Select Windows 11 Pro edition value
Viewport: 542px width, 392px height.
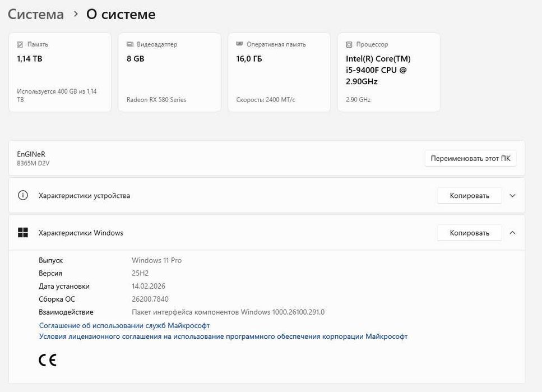pos(156,260)
